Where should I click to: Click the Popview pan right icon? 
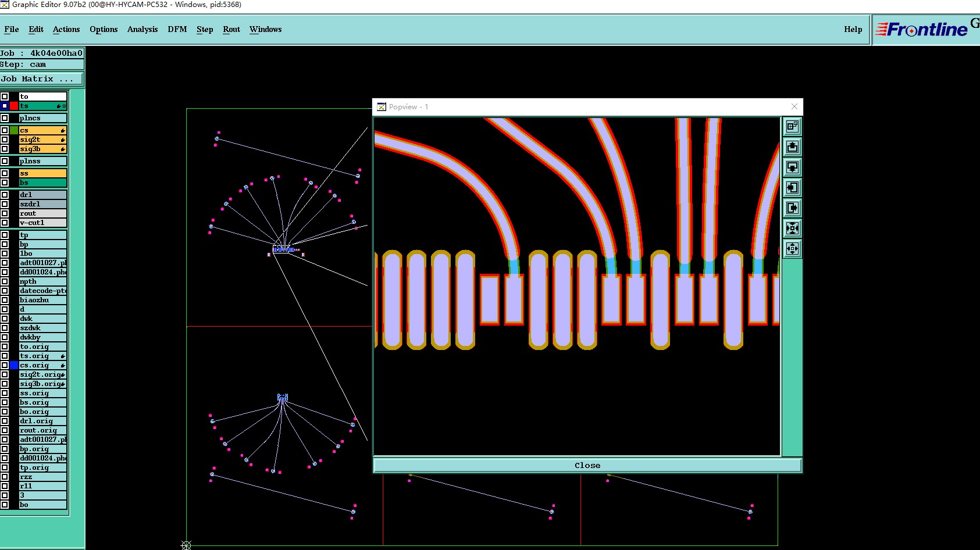pos(792,208)
